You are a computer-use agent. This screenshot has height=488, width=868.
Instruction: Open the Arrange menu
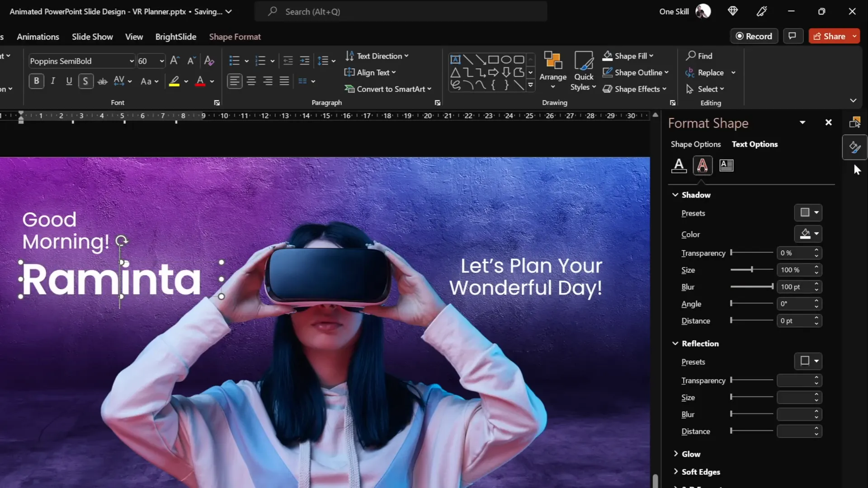552,70
